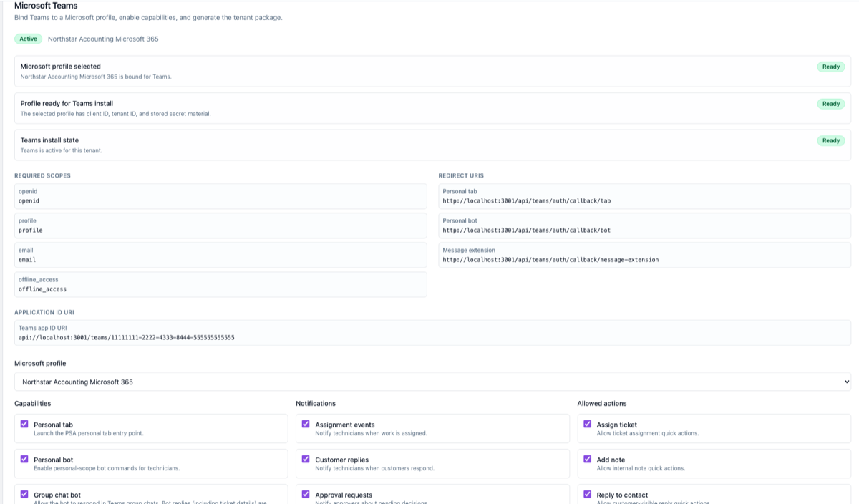Screen dimensions: 859x504
Task: Click the Notifications column heading
Action: (x=316, y=404)
